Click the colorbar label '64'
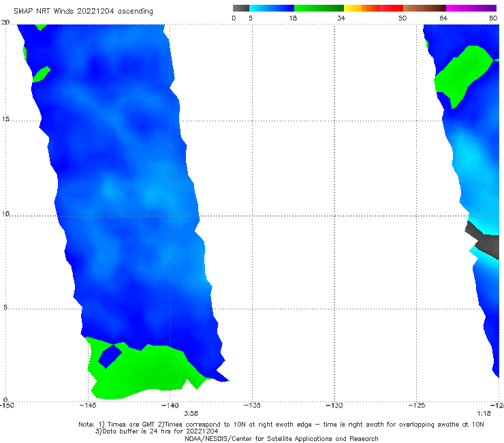The height and width of the screenshot is (443, 504). tap(443, 18)
